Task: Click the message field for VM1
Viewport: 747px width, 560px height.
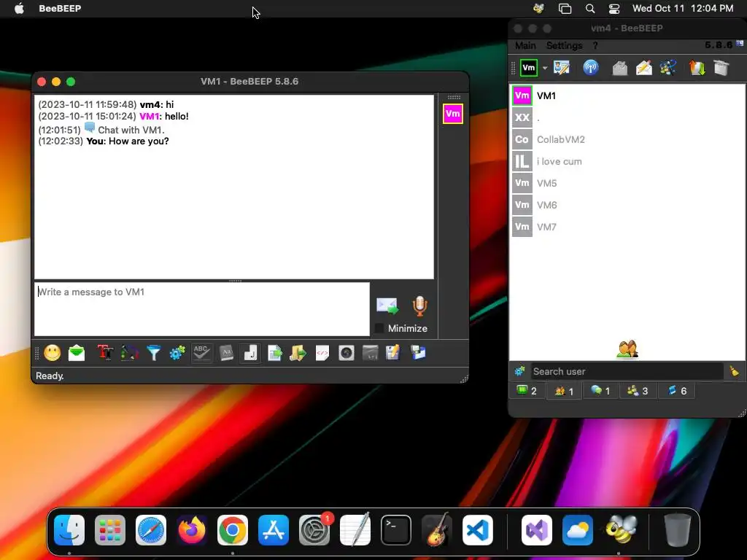Action: click(202, 309)
